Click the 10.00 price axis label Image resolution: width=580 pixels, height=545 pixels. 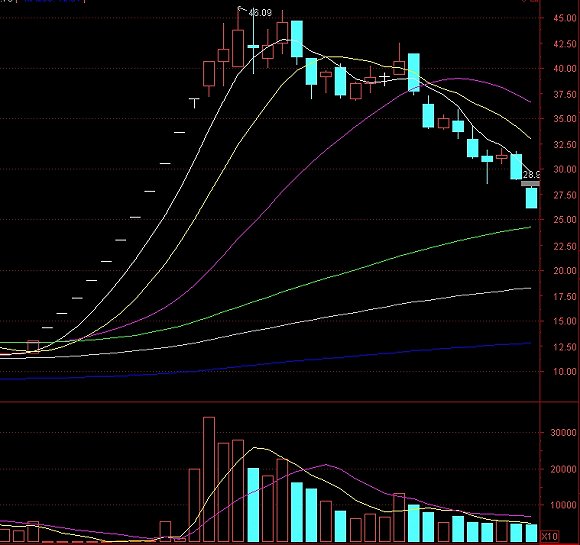tap(565, 372)
